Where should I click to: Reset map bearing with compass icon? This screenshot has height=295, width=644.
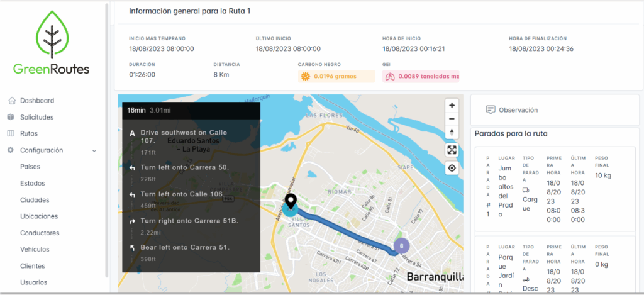452,132
